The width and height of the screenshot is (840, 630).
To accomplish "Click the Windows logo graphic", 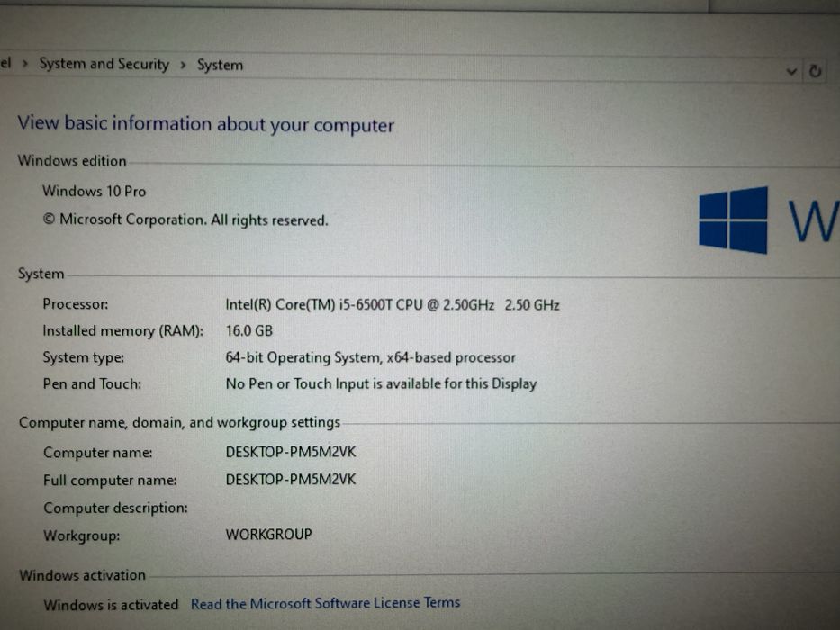I will click(733, 220).
